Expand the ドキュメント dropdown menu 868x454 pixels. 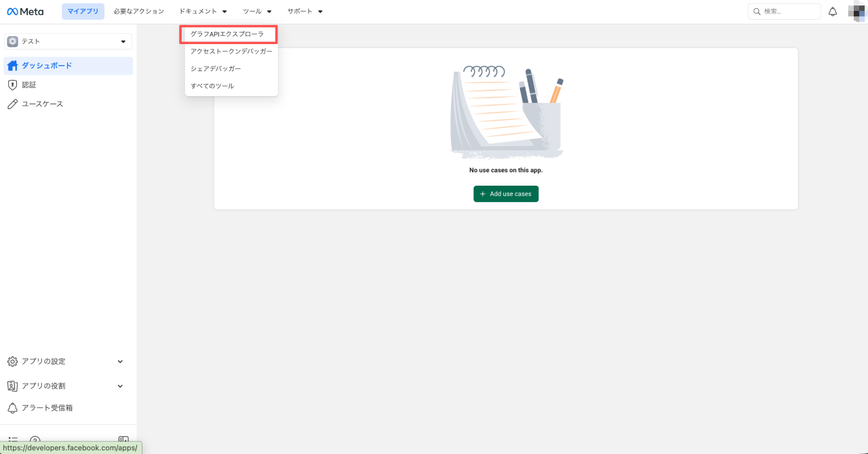pos(203,12)
